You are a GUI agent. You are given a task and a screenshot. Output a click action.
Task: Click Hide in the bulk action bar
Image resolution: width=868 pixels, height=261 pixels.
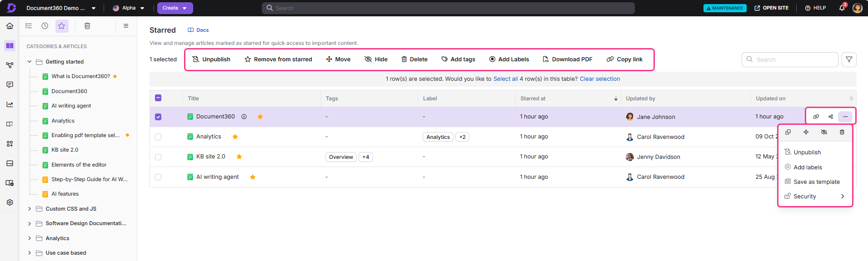(376, 59)
